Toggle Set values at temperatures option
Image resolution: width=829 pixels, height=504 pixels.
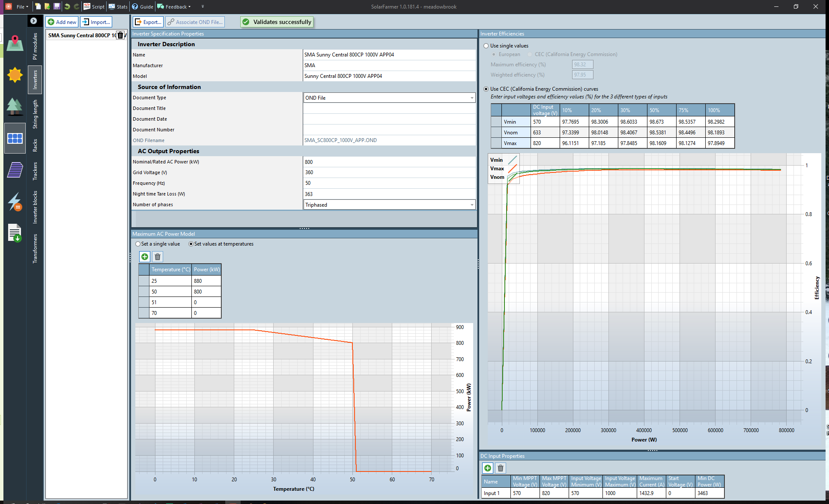point(191,244)
